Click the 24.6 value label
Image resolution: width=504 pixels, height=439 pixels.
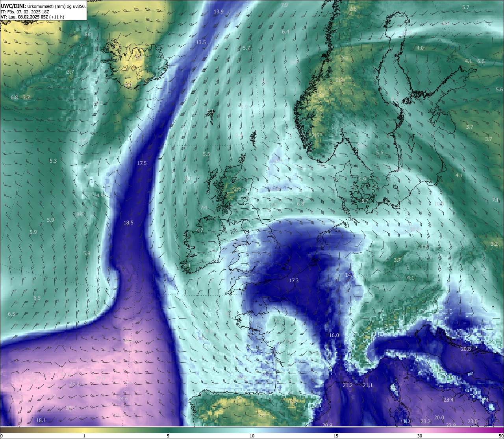[x=123, y=398]
